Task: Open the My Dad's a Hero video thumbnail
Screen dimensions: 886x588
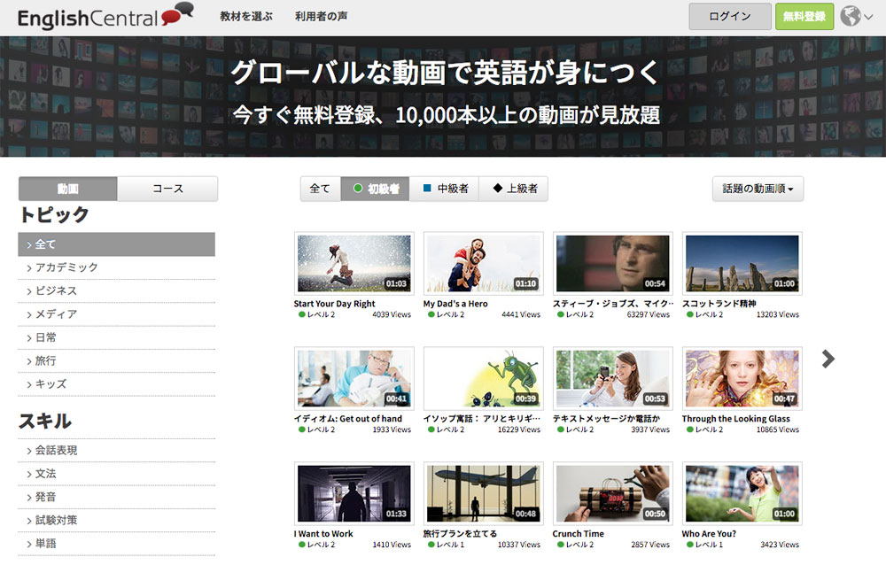Action: tap(484, 263)
